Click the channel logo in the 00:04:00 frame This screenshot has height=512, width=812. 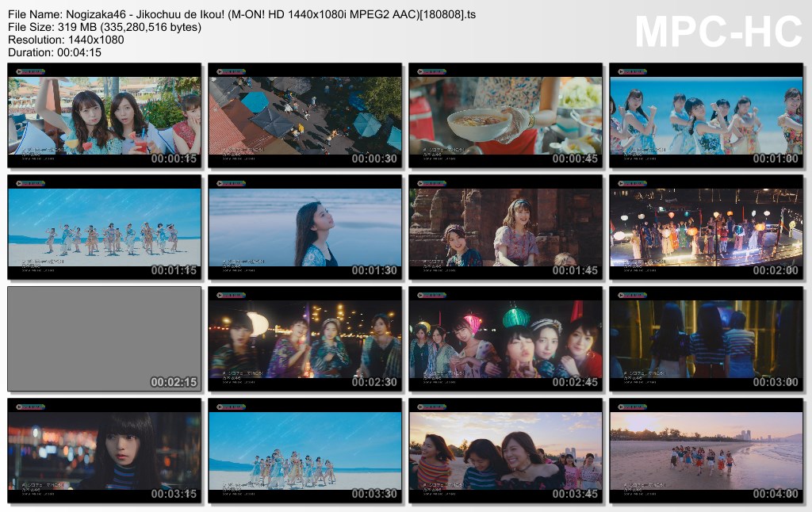click(x=632, y=407)
